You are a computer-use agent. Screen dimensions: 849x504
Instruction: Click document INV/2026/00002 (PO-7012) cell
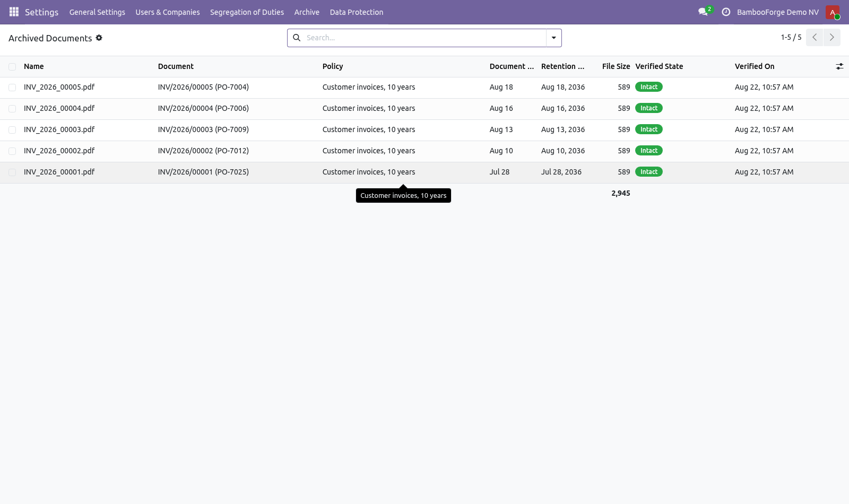[203, 151]
